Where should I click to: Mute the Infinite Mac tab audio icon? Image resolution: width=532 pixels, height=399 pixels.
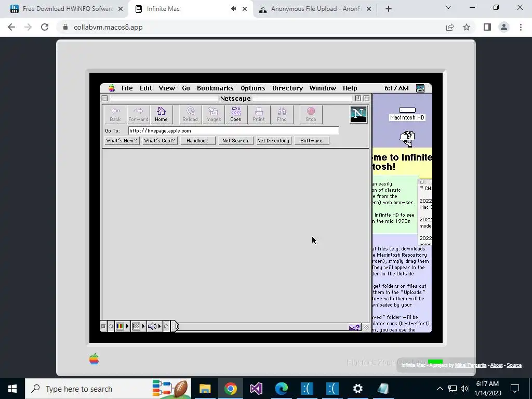[x=233, y=9]
